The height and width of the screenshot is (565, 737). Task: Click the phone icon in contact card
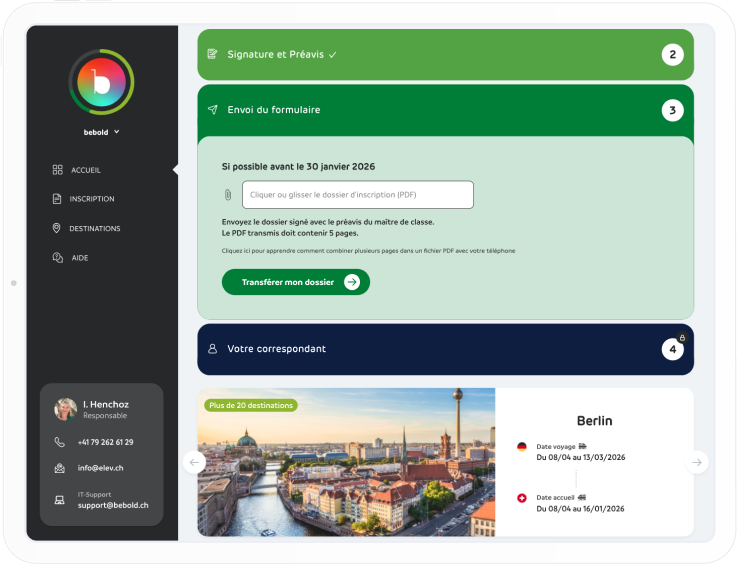pos(59,442)
